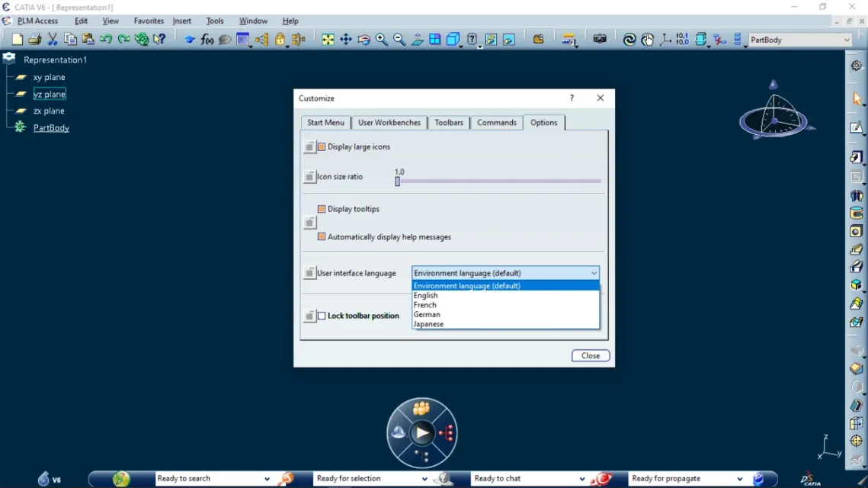Click the orange select arrow in right toolbar
Viewport: 868px width, 488px height.
coord(857,99)
